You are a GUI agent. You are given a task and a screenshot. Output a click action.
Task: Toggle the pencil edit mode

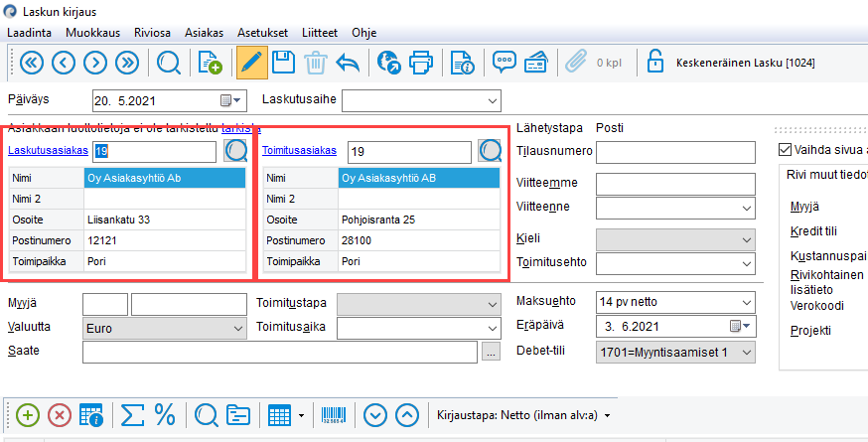tap(252, 63)
